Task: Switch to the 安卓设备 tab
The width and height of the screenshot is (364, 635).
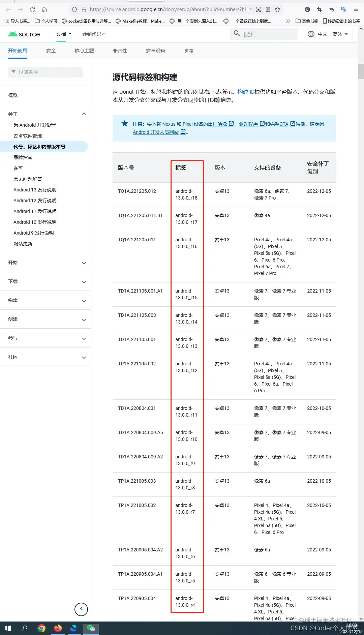Action: [155, 51]
